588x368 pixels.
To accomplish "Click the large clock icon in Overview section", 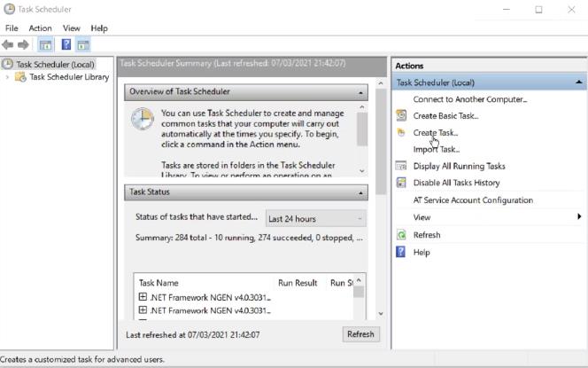I will (x=142, y=119).
